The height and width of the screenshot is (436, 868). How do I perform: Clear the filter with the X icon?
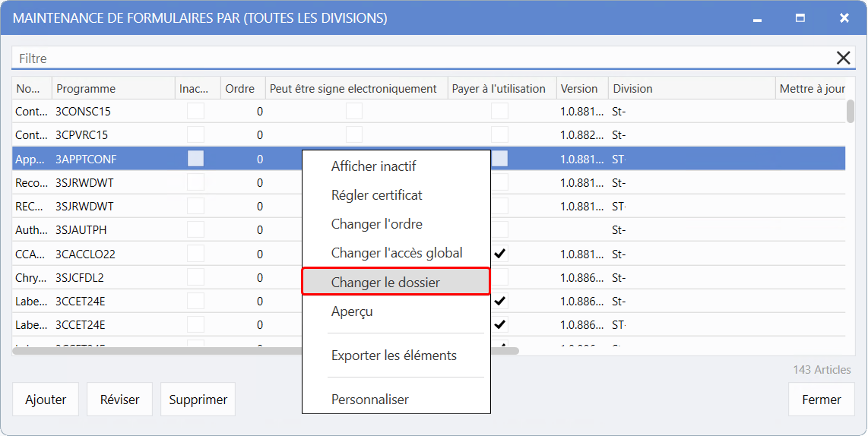[843, 58]
